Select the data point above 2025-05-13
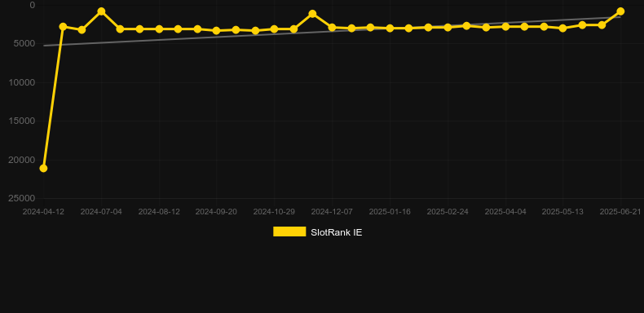Image resolution: width=644 pixels, height=313 pixels. tap(562, 29)
